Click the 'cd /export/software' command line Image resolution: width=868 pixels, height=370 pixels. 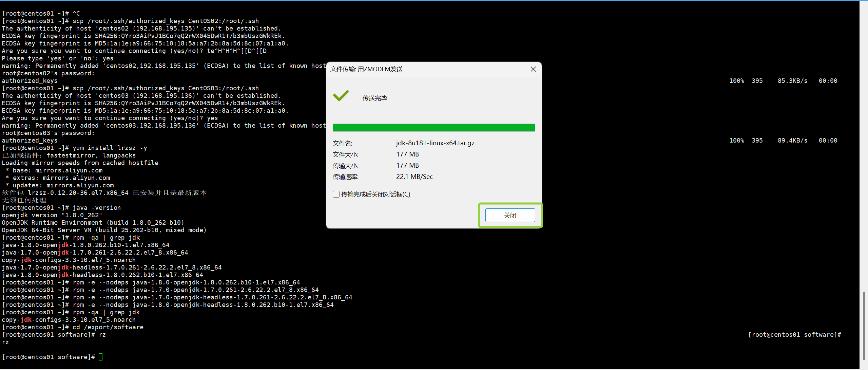coord(108,327)
